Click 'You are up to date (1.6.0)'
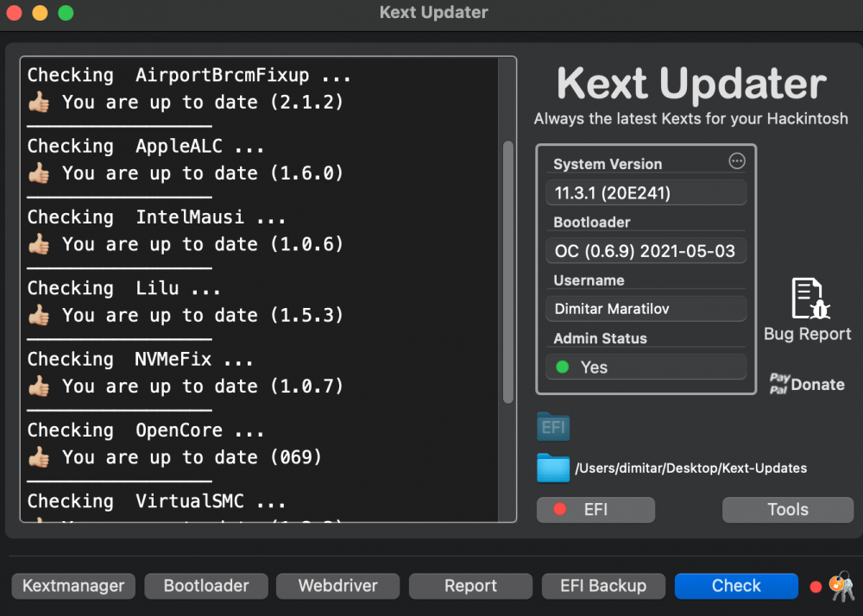Screen dimensions: 863x616 tap(203, 173)
